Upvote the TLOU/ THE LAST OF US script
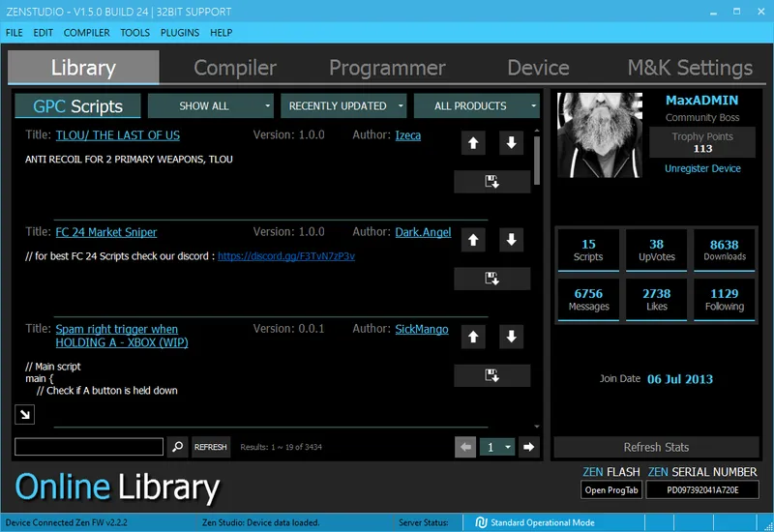The width and height of the screenshot is (774, 532). pyautogui.click(x=473, y=143)
